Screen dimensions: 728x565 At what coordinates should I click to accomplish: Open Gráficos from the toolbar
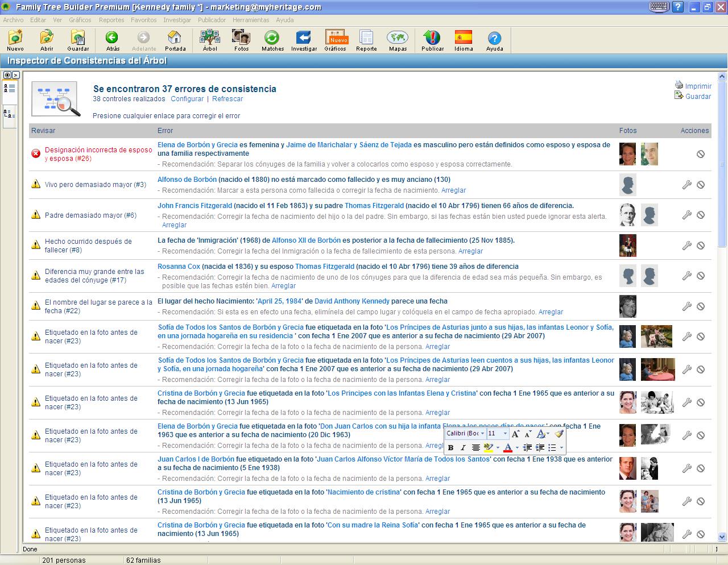click(x=336, y=41)
